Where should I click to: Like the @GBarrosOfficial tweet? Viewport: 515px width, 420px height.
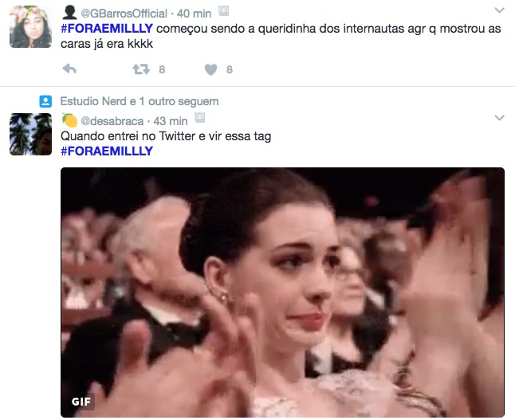(x=210, y=69)
